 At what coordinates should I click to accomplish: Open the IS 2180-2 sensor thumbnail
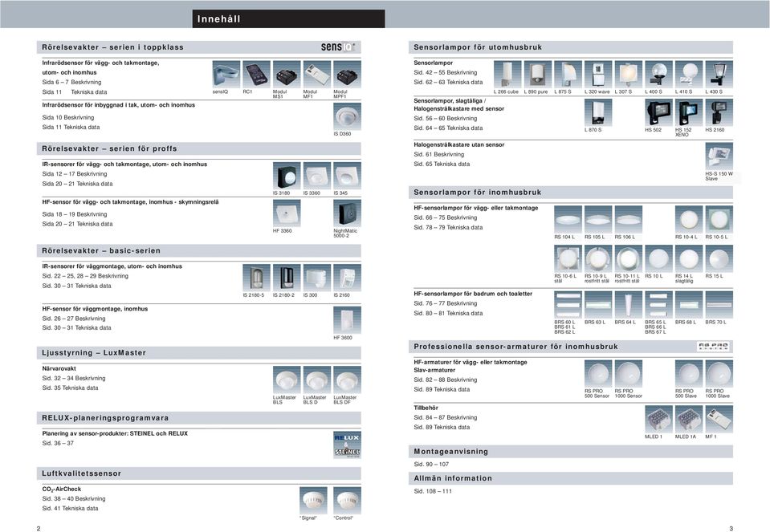click(287, 278)
